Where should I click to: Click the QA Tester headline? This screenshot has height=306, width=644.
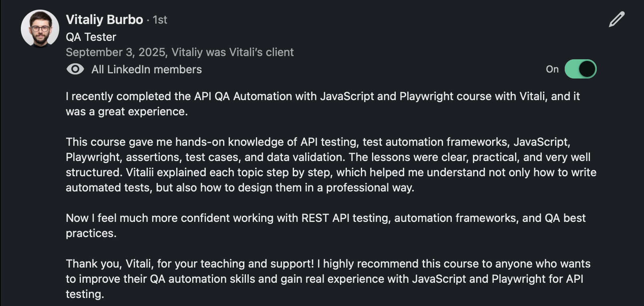click(91, 37)
